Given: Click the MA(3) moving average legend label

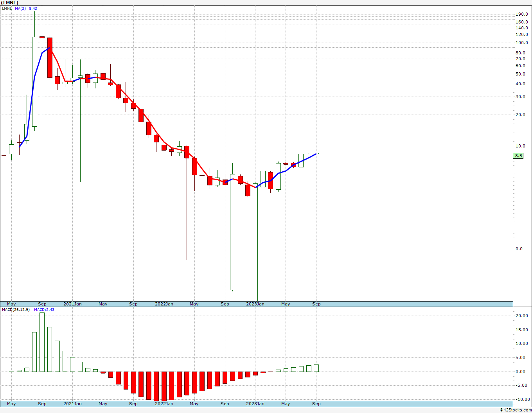Looking at the screenshot, I should click(21, 8).
